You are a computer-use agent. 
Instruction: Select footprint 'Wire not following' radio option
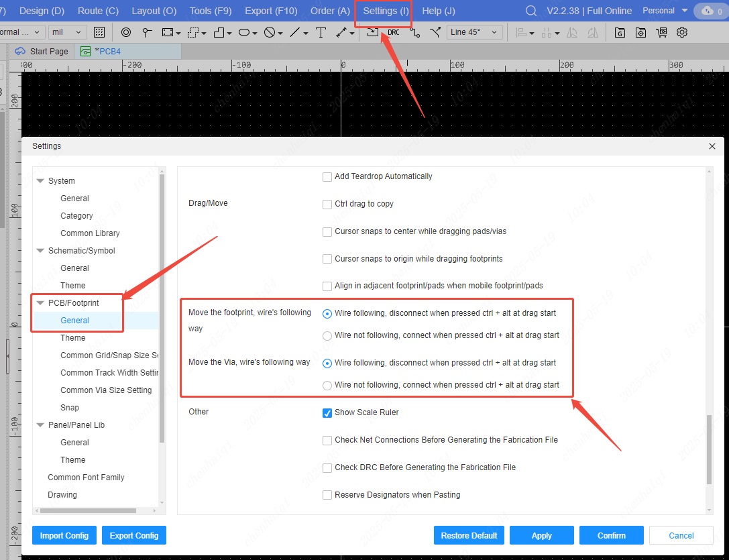327,335
